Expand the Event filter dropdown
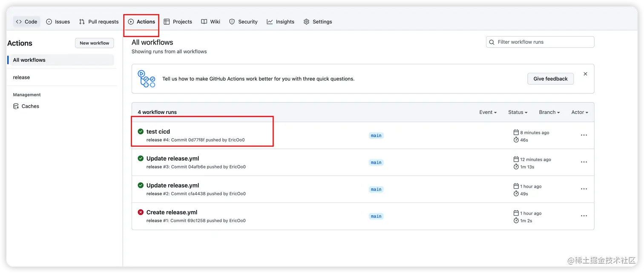The image size is (644, 273). click(488, 112)
